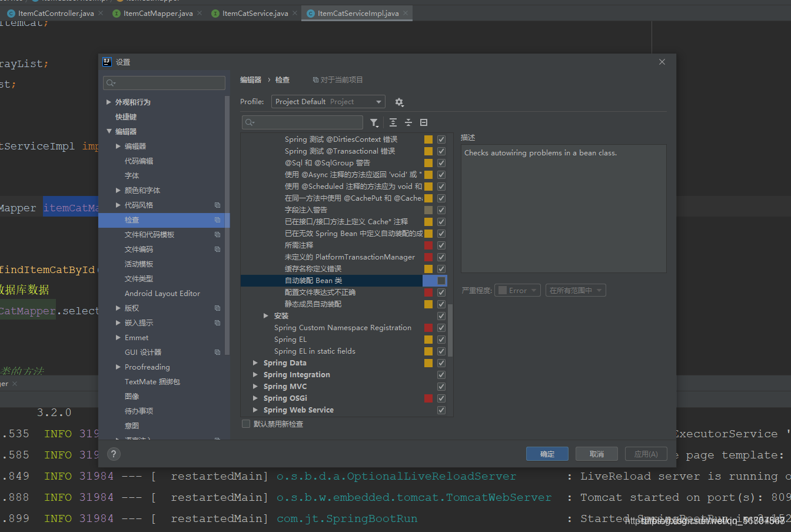Screen dimensions: 791x532
Task: Click the 取消 button
Action: click(597, 454)
